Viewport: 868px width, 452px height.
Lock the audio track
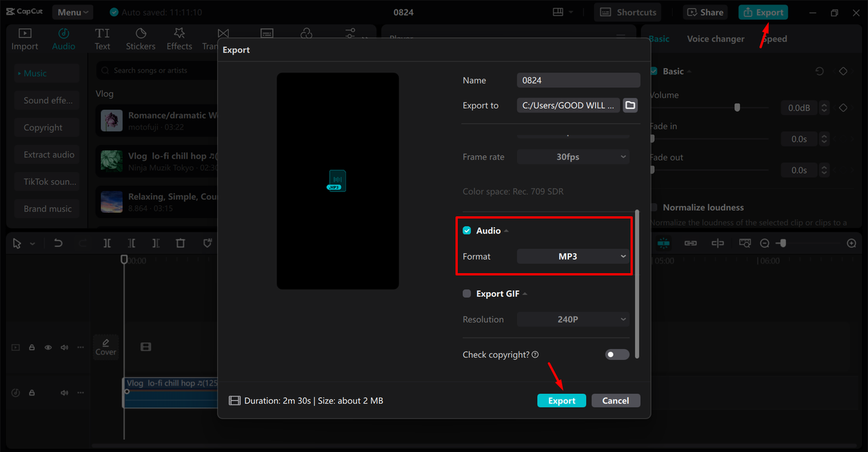click(32, 392)
